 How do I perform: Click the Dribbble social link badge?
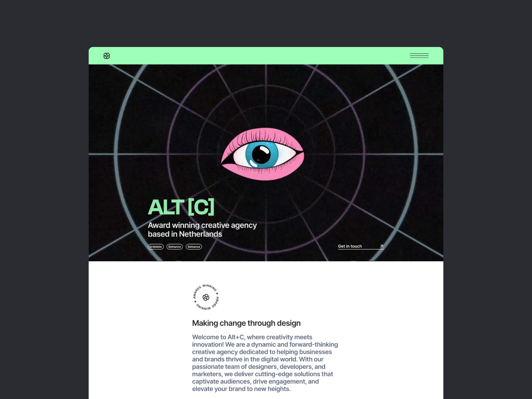(x=155, y=246)
